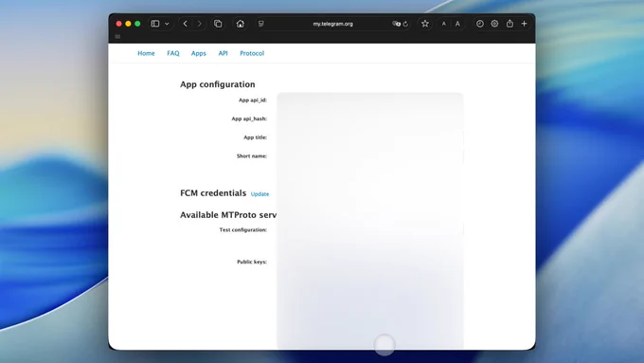Increase text size with large A
This screenshot has width=644, height=363.
[457, 24]
